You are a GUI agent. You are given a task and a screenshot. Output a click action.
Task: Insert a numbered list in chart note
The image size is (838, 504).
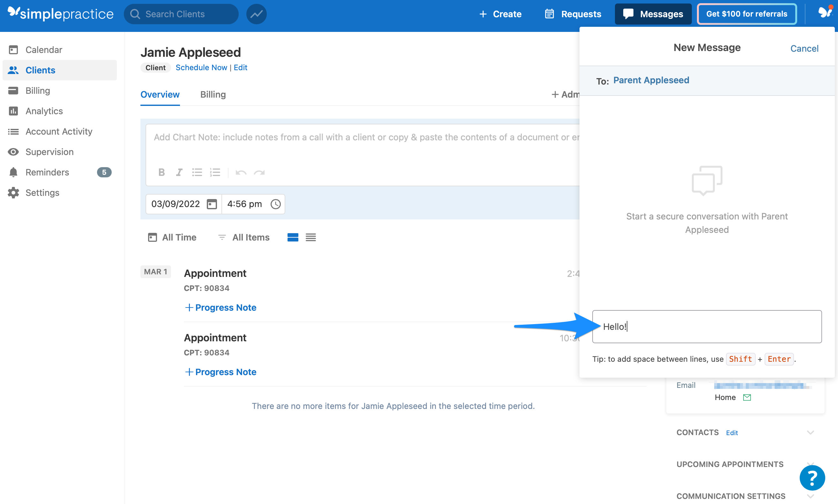click(215, 173)
